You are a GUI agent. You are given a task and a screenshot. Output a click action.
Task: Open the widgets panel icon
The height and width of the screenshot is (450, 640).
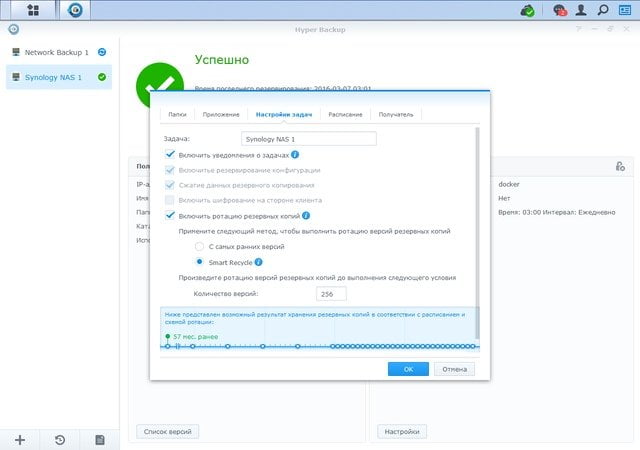(625, 10)
